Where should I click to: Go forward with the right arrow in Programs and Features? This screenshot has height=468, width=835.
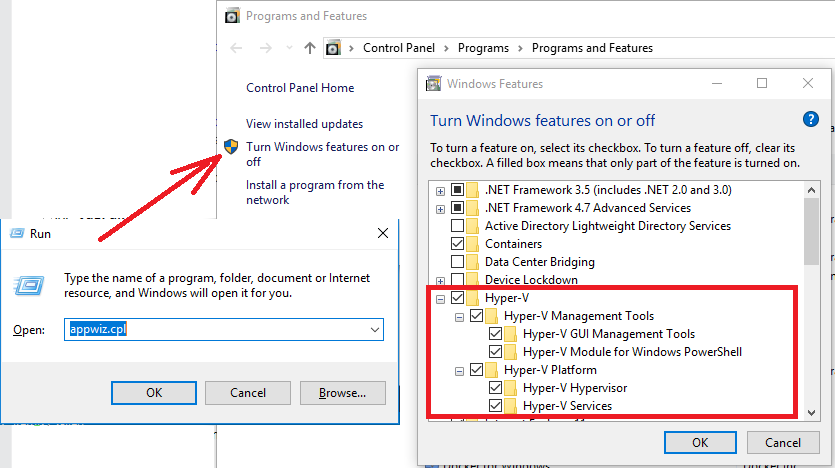coord(265,48)
